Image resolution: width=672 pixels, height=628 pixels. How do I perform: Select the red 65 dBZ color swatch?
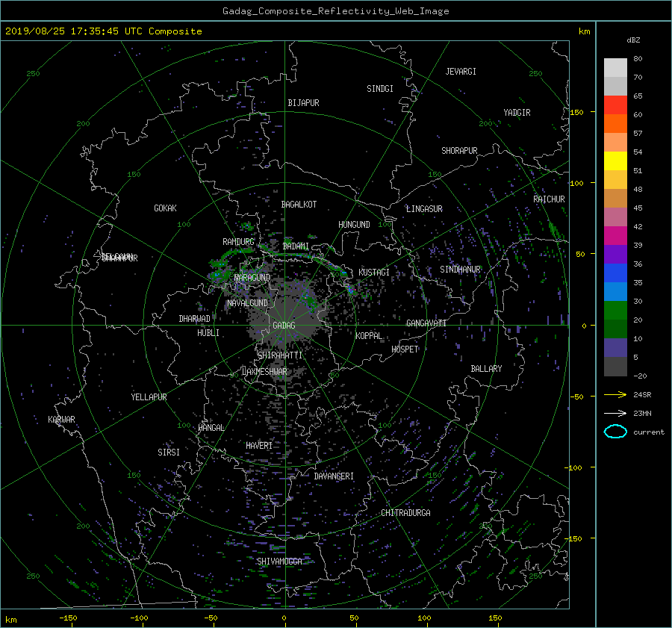(x=615, y=105)
